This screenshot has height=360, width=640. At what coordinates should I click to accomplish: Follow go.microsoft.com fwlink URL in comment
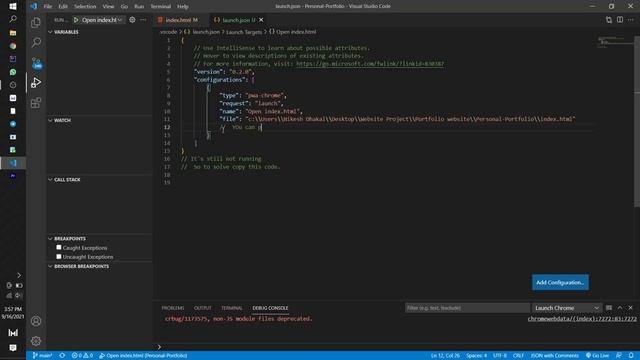pos(370,64)
